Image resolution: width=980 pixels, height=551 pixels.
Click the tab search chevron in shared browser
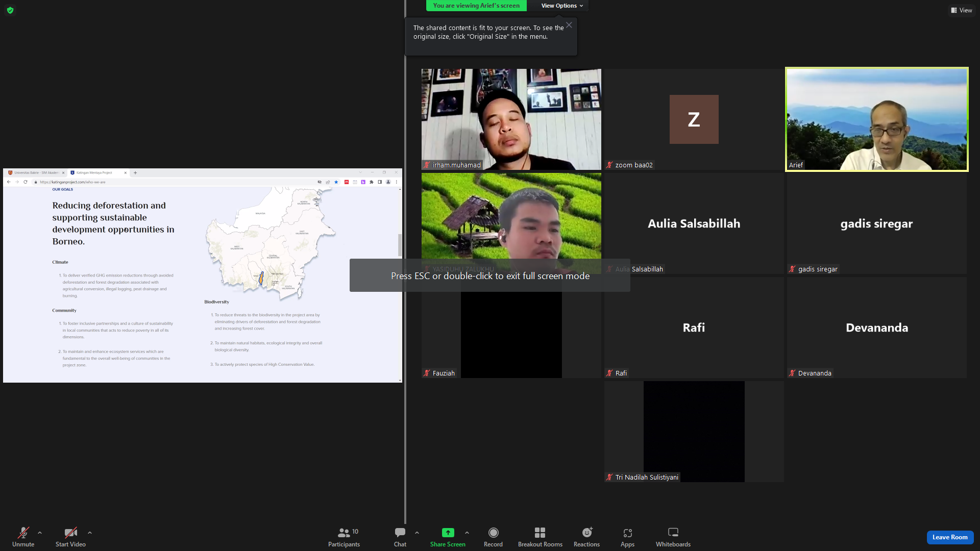pos(360,172)
